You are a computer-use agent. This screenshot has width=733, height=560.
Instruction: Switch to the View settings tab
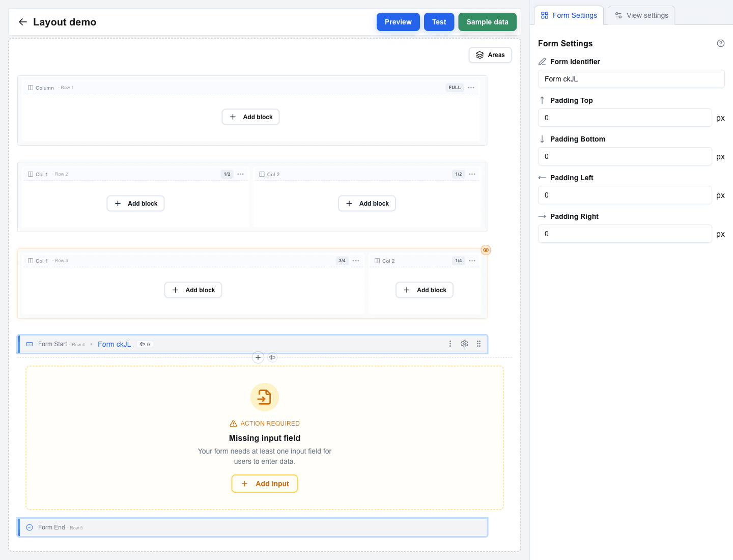click(641, 15)
